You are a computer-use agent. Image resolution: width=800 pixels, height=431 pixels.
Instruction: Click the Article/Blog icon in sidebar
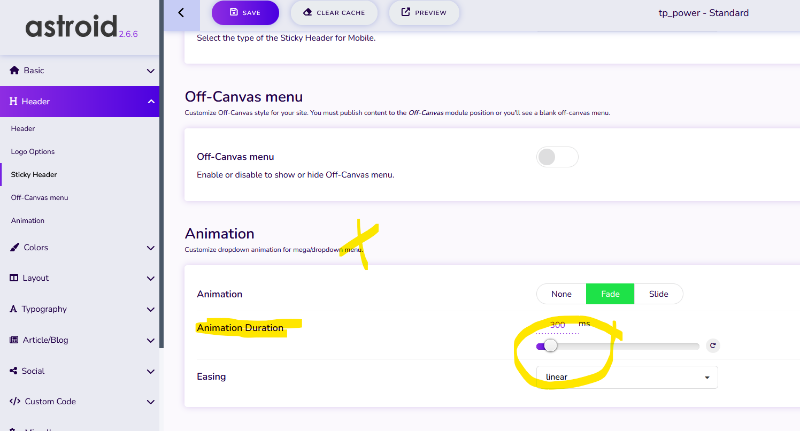(x=14, y=340)
